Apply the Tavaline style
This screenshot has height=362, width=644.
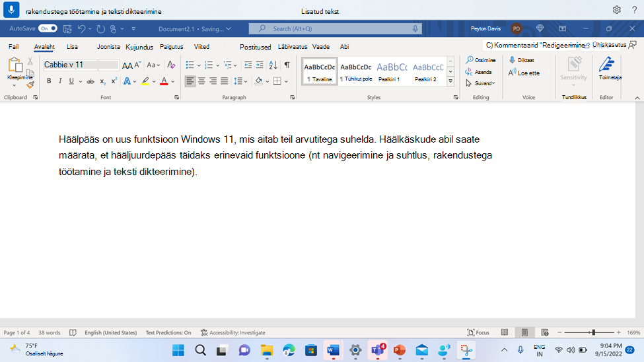tap(320, 71)
